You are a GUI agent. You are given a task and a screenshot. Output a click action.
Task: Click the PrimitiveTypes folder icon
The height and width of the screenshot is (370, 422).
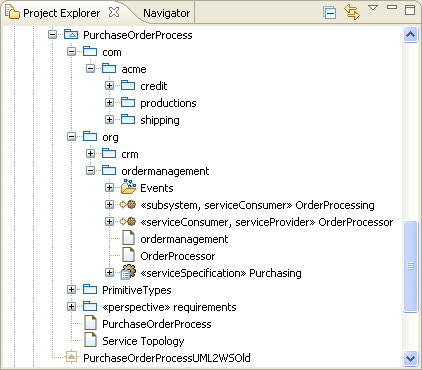coord(90,289)
